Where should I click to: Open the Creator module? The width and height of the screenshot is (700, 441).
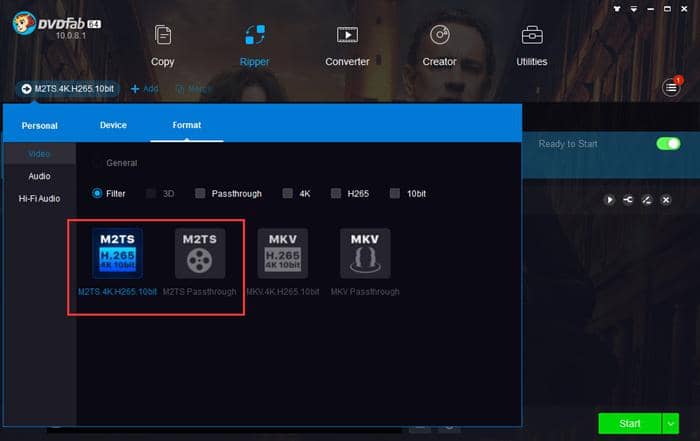[439, 46]
